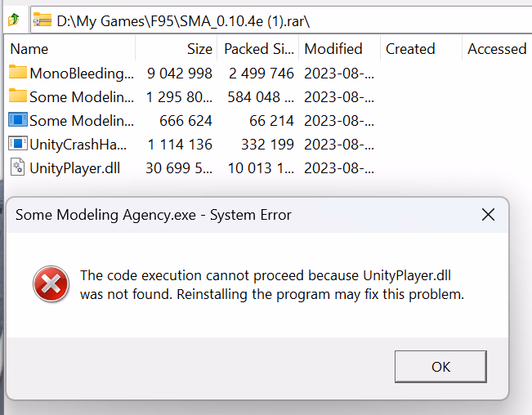The height and width of the screenshot is (415, 532).
Task: Click the red error icon in the dialog
Action: click(51, 285)
